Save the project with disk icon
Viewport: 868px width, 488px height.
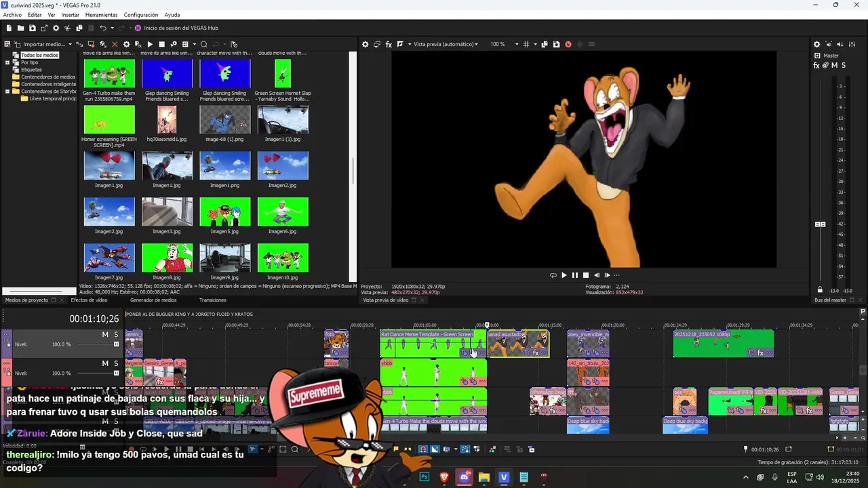click(x=33, y=28)
